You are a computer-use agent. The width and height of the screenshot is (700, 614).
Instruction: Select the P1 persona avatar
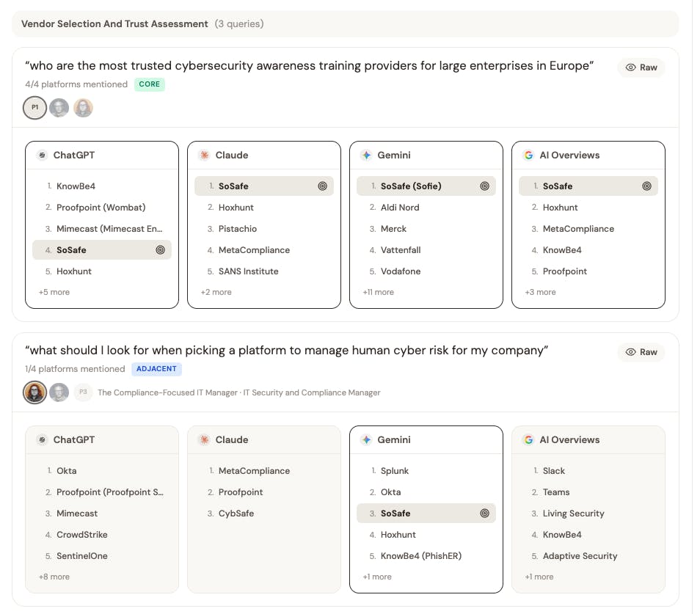point(34,108)
